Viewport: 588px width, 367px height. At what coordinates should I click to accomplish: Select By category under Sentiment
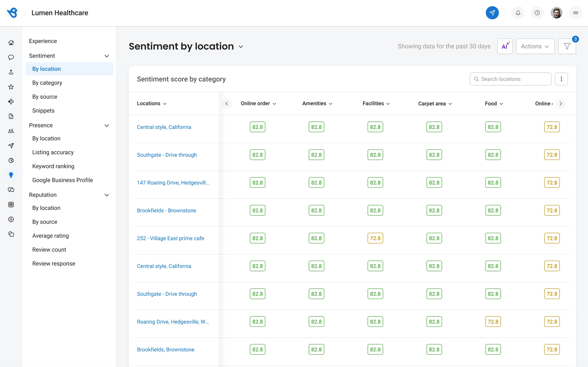tap(47, 83)
